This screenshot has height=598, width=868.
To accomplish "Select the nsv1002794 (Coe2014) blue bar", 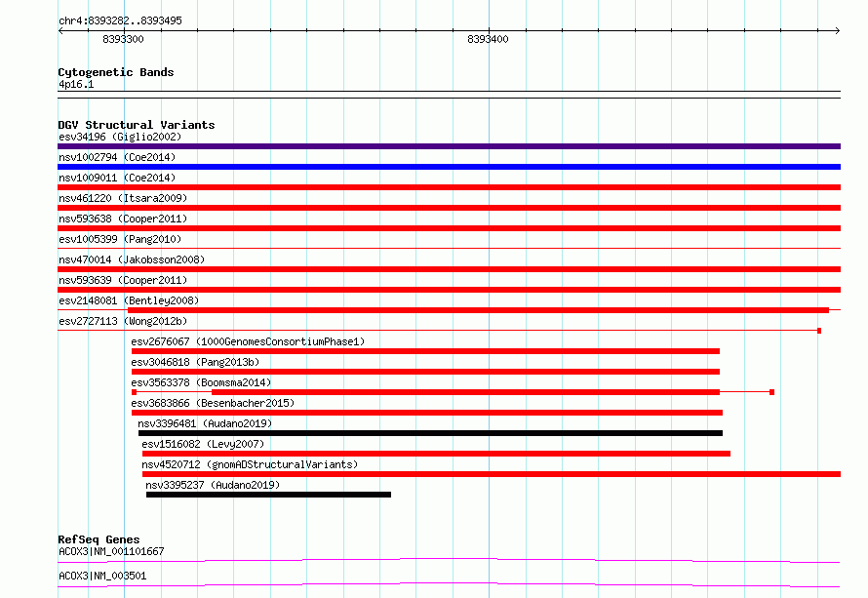I will click(x=449, y=167).
